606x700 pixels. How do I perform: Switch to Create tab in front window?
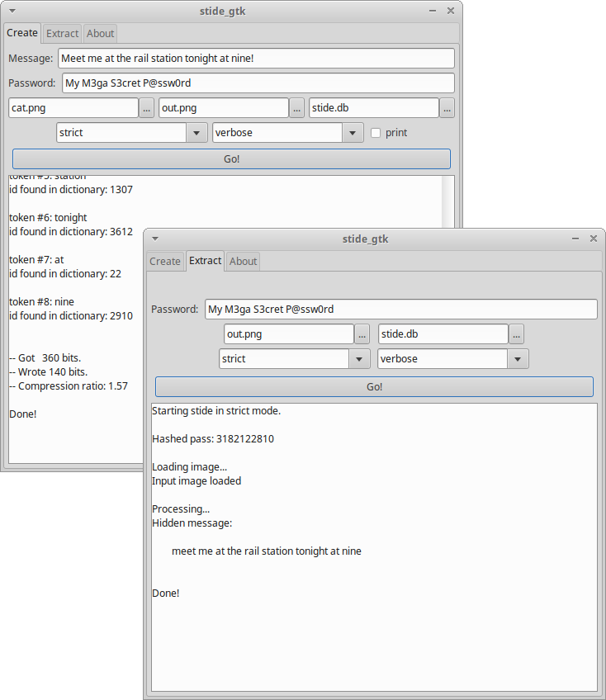click(165, 261)
